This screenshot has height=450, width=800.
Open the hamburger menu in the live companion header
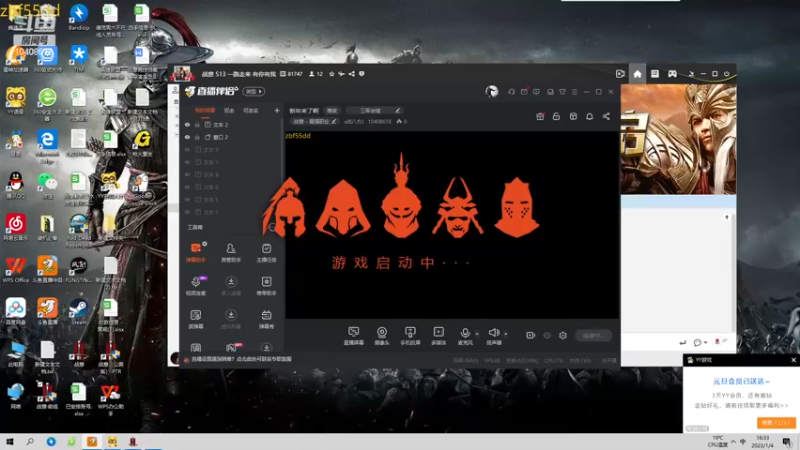(574, 92)
